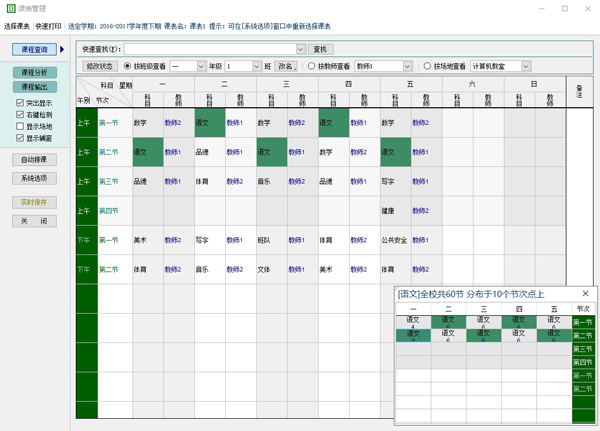Open the 年级 grade dropdown
This screenshot has height=431, width=600.
[x=202, y=66]
